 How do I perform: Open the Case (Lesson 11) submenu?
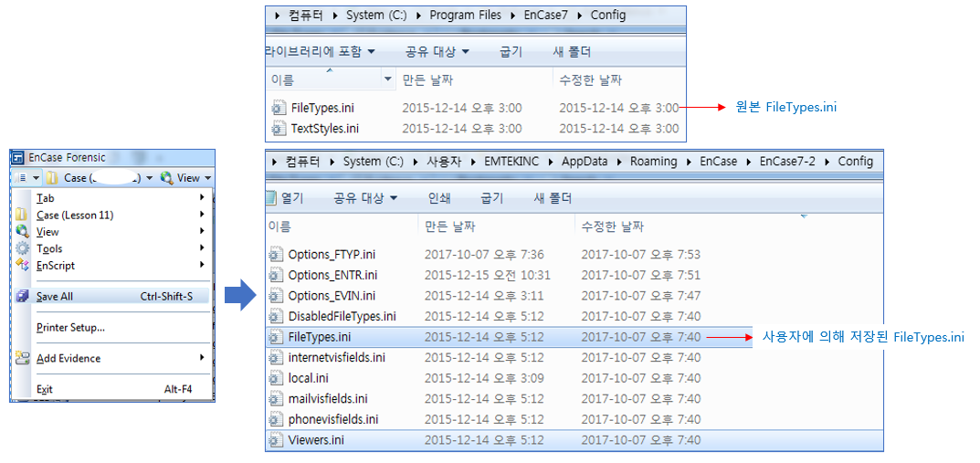tap(112, 215)
